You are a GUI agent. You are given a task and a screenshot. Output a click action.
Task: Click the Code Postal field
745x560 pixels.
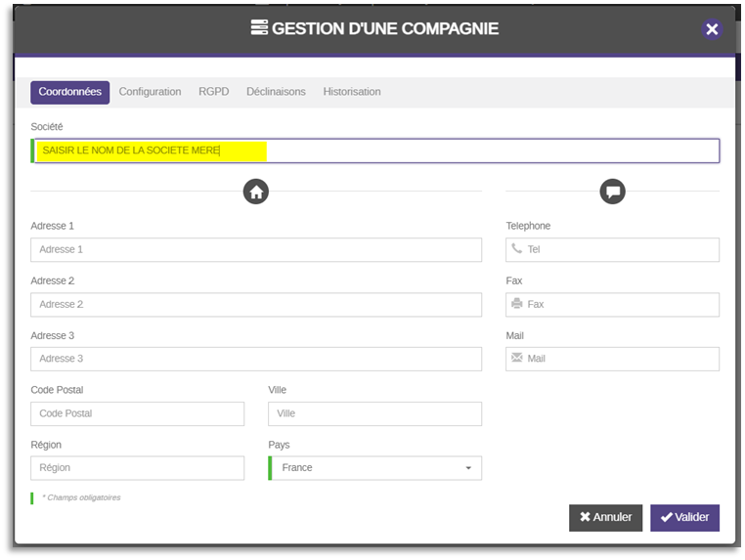pyautogui.click(x=138, y=413)
